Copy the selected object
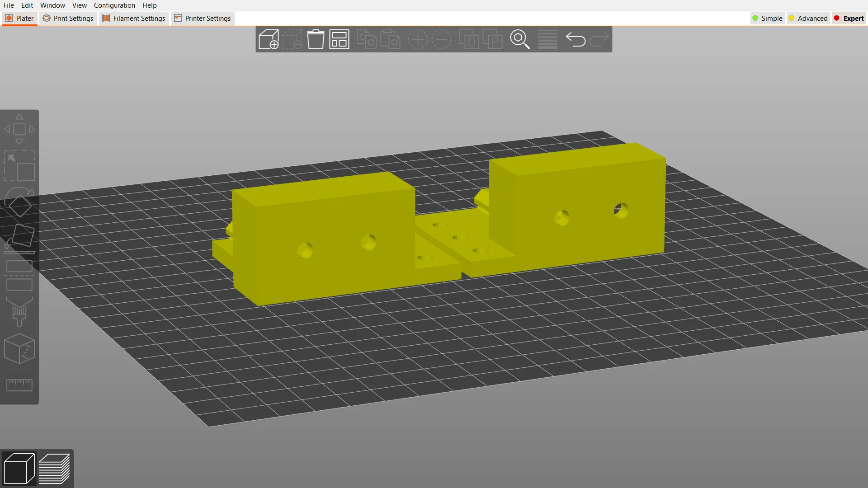Screen dimensions: 868x488 367,40
